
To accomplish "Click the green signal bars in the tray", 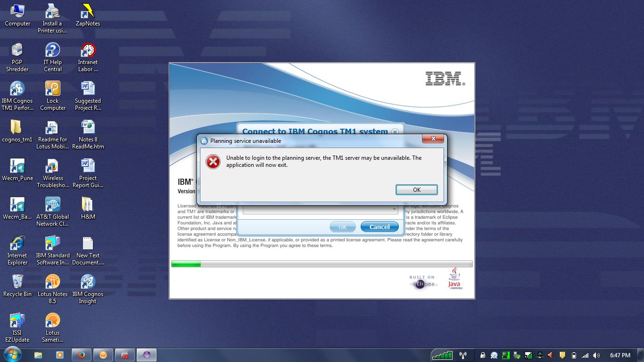I will [442, 355].
